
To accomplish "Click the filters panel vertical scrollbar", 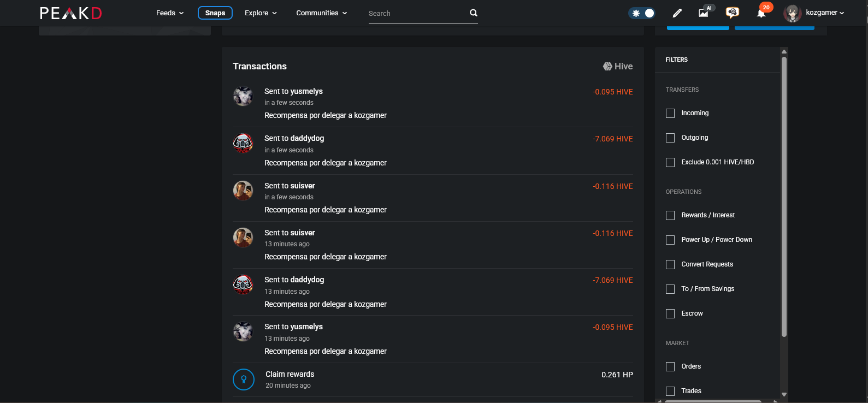I will [x=784, y=197].
